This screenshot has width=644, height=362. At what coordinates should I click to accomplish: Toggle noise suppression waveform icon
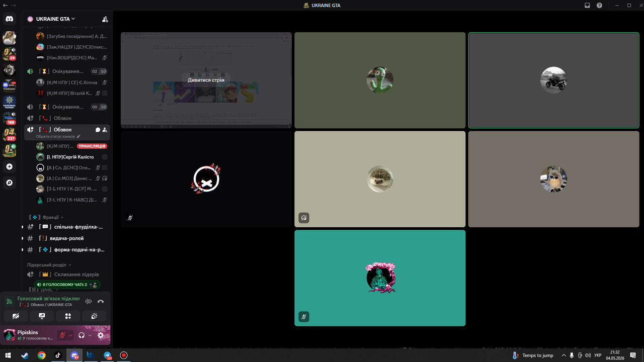click(x=89, y=302)
